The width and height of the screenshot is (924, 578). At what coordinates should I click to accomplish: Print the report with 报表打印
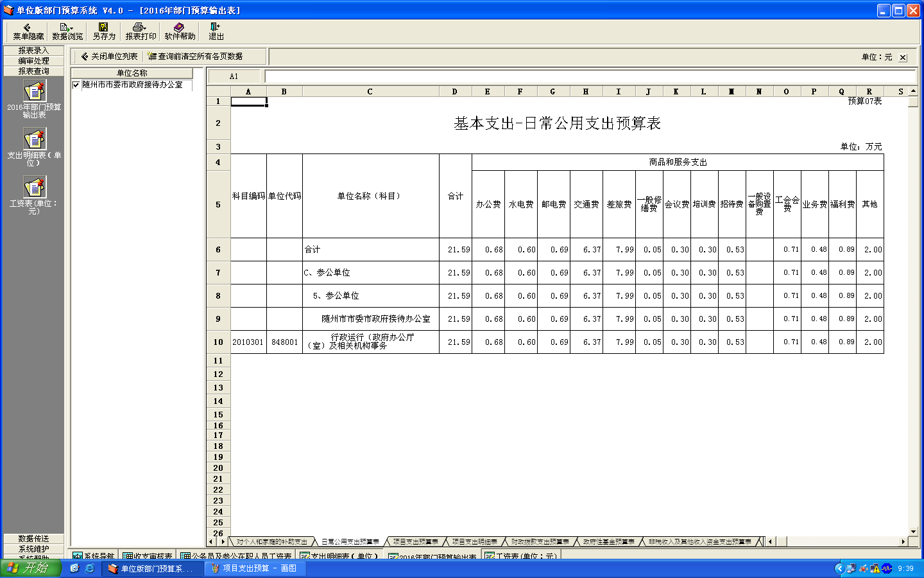coord(141,31)
